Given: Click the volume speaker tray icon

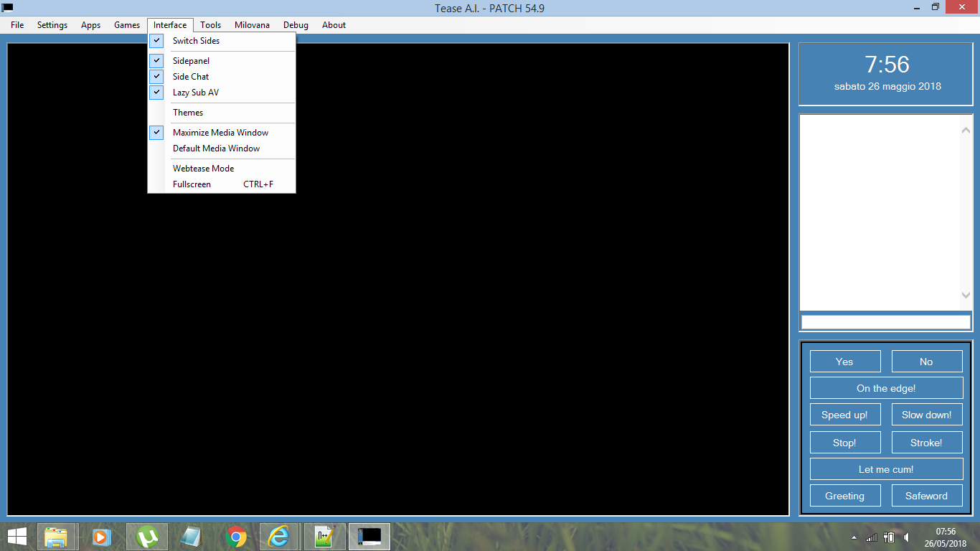Looking at the screenshot, I should [907, 537].
